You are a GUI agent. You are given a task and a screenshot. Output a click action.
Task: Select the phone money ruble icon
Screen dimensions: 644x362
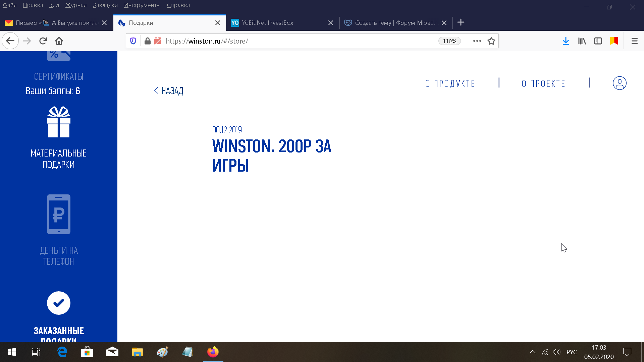(59, 214)
